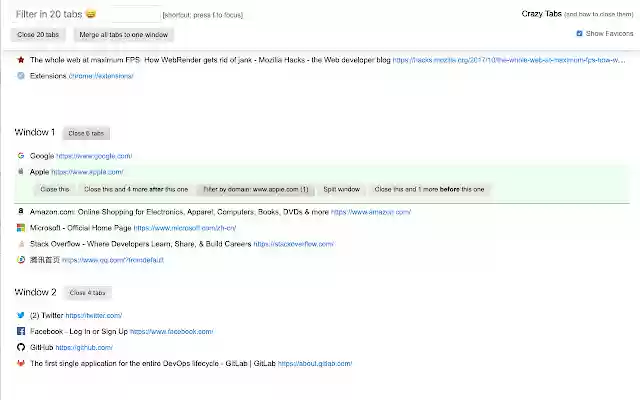
Task: Open the https://www.google.com/ link
Action: point(94,156)
